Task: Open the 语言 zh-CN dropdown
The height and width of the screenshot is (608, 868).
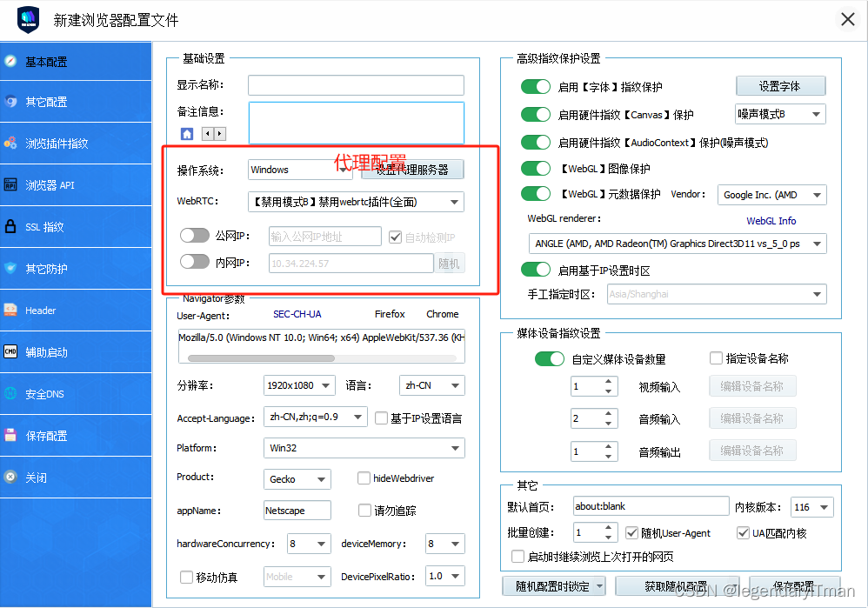Action: pos(431,385)
